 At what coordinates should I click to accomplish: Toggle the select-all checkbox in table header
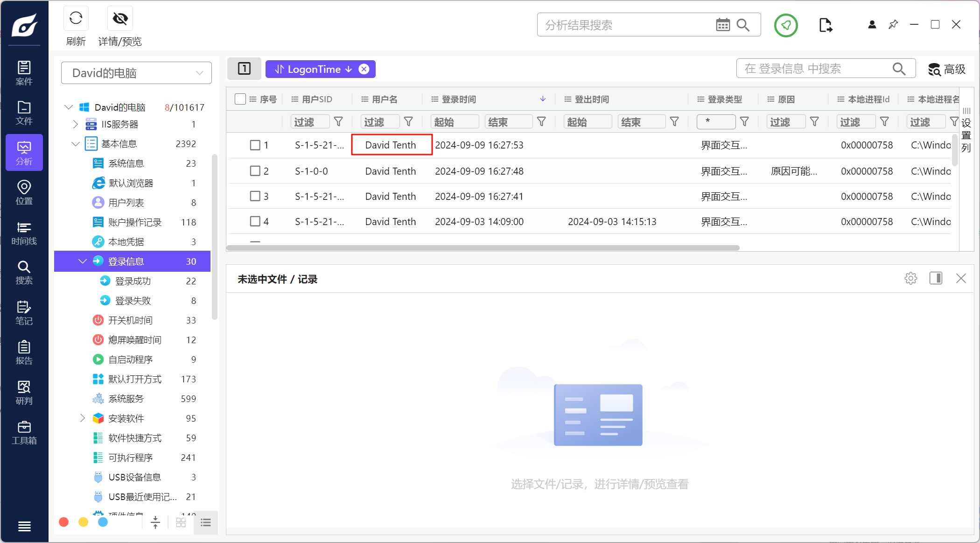240,99
